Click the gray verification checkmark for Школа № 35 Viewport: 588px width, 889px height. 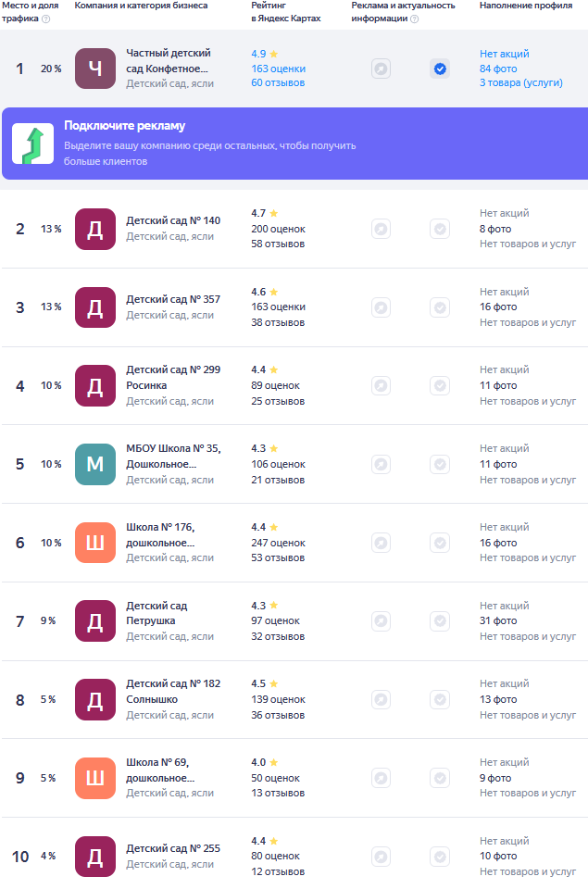440,464
